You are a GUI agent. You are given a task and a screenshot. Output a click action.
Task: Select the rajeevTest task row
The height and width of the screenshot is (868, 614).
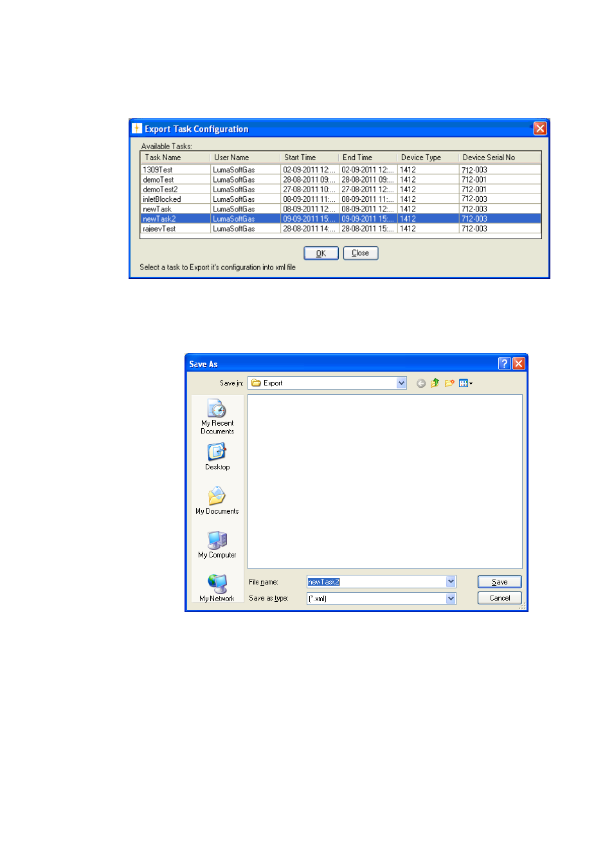(341, 228)
